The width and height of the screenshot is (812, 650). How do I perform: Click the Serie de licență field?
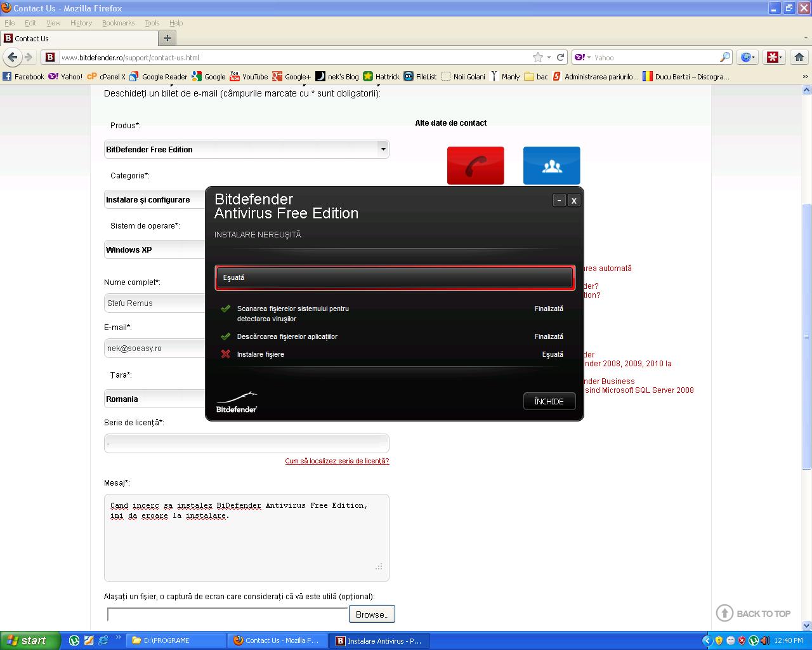click(x=247, y=443)
